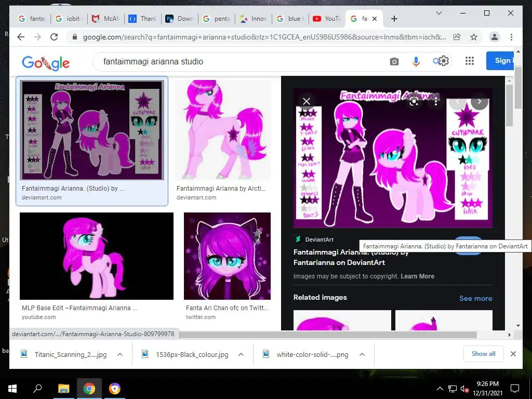Switch to the penta search tab

(x=217, y=19)
